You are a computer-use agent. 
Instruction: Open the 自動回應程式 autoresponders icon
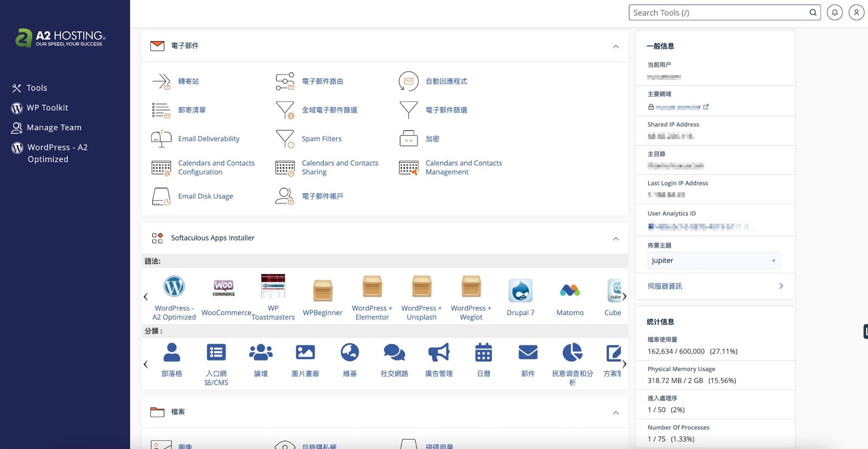tap(409, 81)
